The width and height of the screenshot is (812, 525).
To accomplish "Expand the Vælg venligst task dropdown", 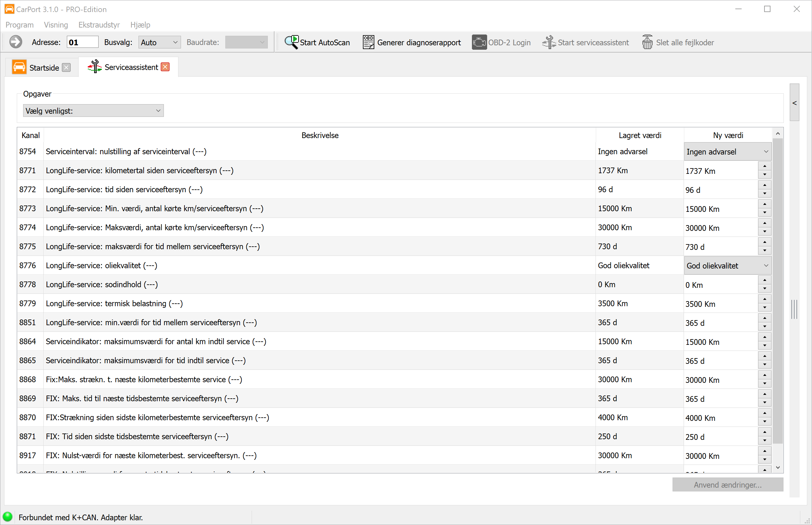I will pyautogui.click(x=93, y=111).
